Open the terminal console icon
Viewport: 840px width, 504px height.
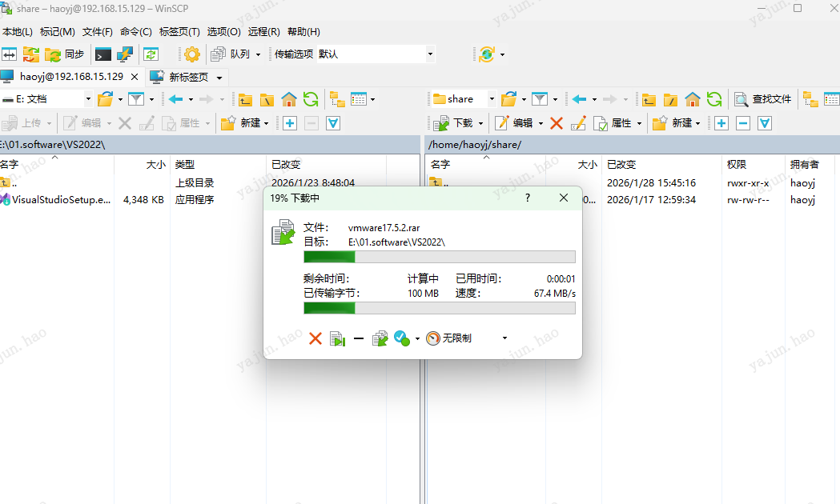tap(102, 54)
